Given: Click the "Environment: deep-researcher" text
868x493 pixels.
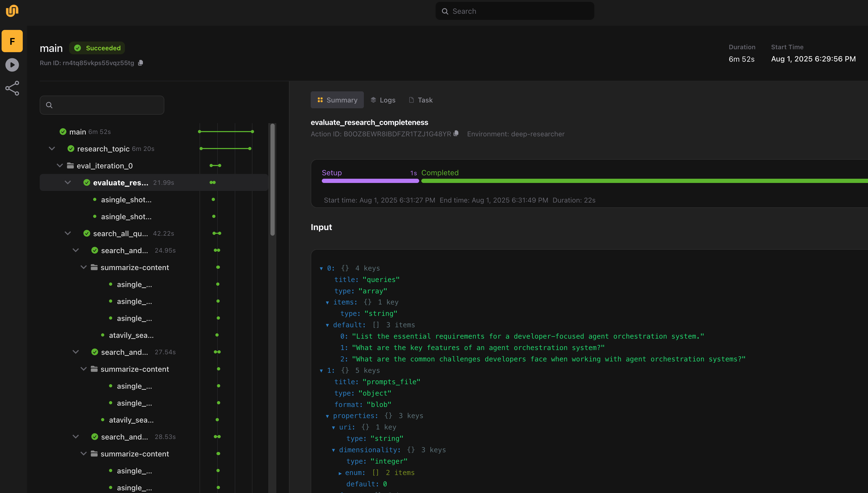Looking at the screenshot, I should coord(516,134).
